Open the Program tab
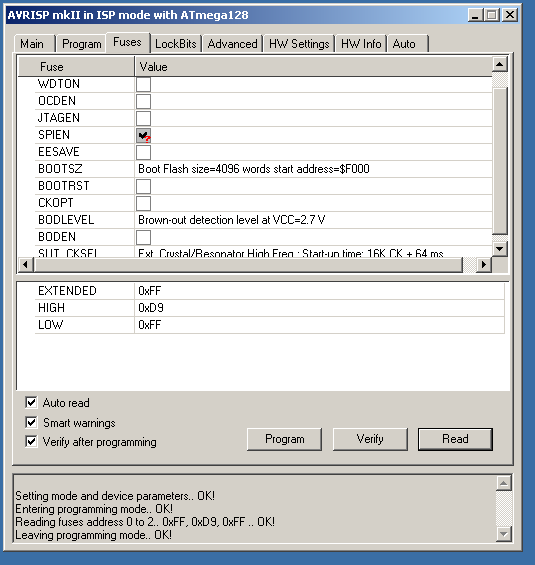The image size is (535, 565). (81, 44)
